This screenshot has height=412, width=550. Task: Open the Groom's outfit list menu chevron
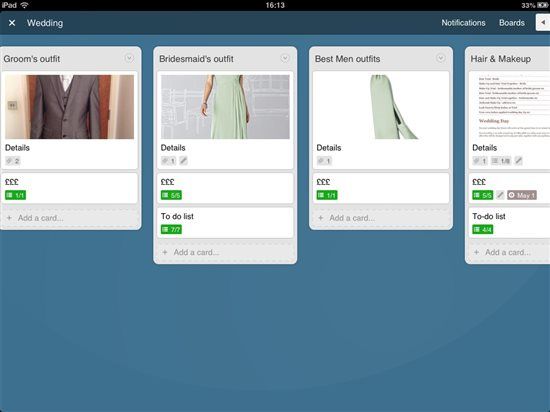coord(129,58)
